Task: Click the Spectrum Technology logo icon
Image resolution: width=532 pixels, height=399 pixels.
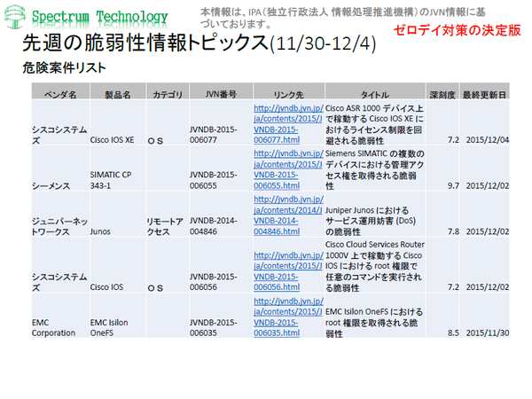Action: tap(14, 17)
